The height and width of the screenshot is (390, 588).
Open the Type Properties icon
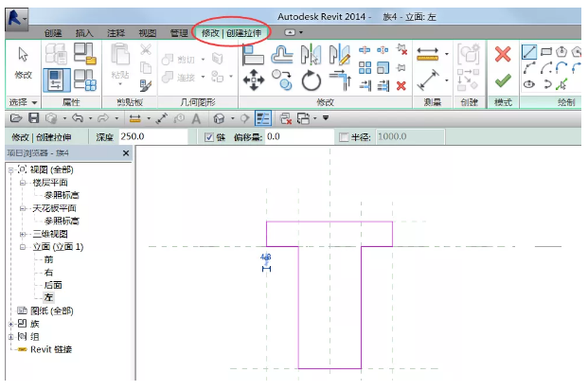(56, 53)
